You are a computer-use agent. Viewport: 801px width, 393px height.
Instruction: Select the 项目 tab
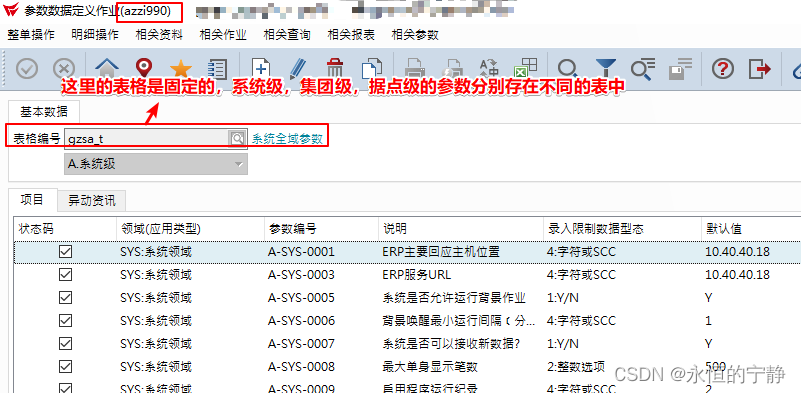coord(32,200)
